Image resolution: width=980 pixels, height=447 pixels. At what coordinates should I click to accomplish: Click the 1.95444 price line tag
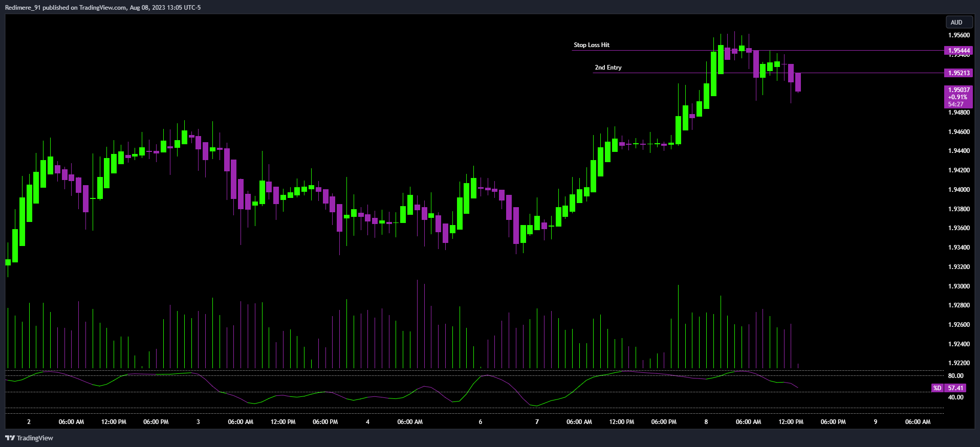pyautogui.click(x=959, y=51)
